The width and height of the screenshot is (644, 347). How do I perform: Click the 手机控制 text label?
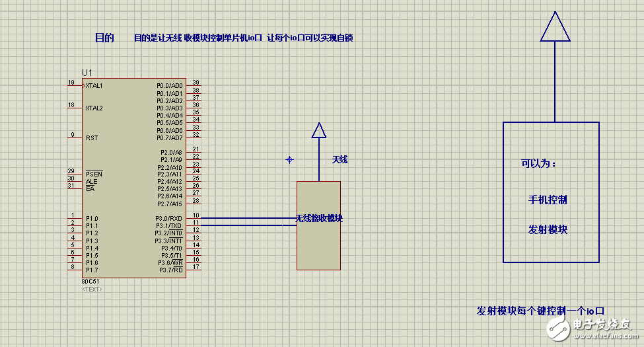coord(548,200)
